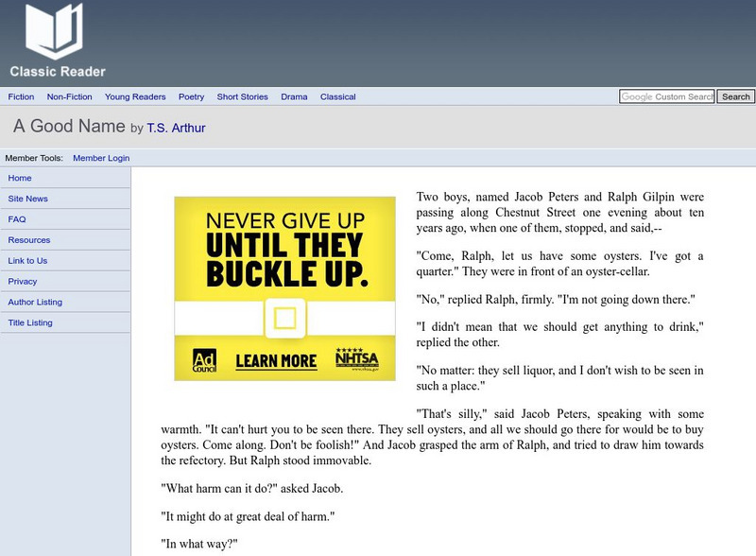Click the seat-belt buckle graphic in ad
The width and height of the screenshot is (756, 556).
(285, 318)
